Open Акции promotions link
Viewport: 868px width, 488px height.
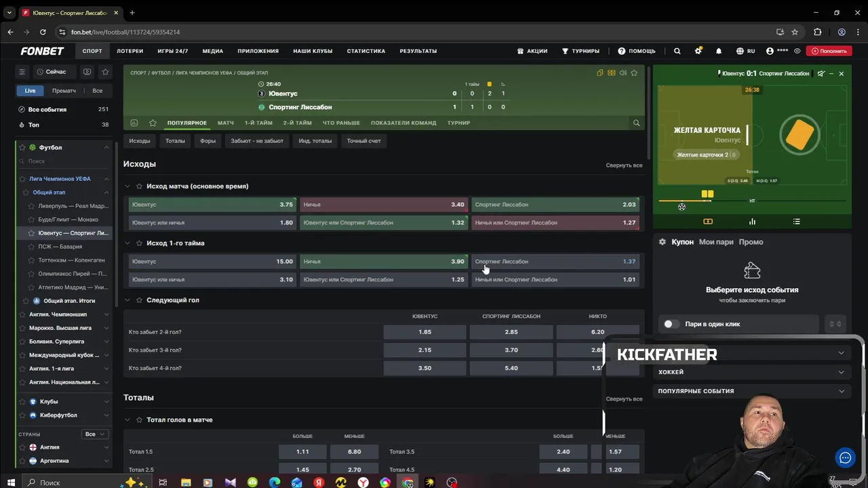[x=532, y=51]
